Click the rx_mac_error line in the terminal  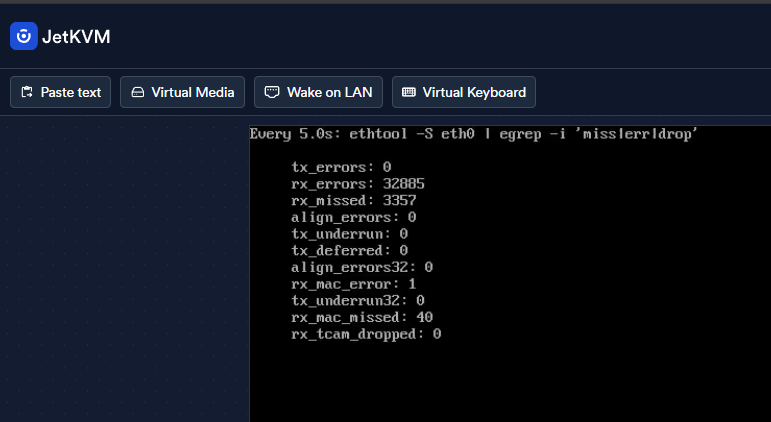coord(354,284)
